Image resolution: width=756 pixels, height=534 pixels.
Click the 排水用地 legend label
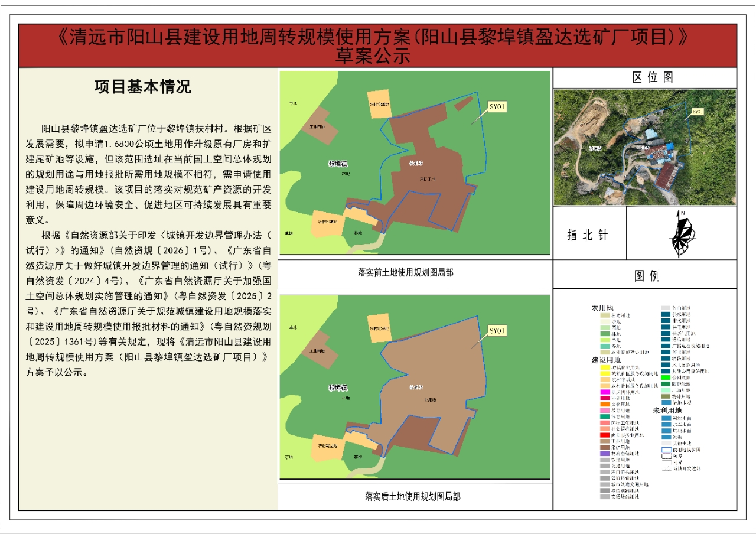(682, 321)
